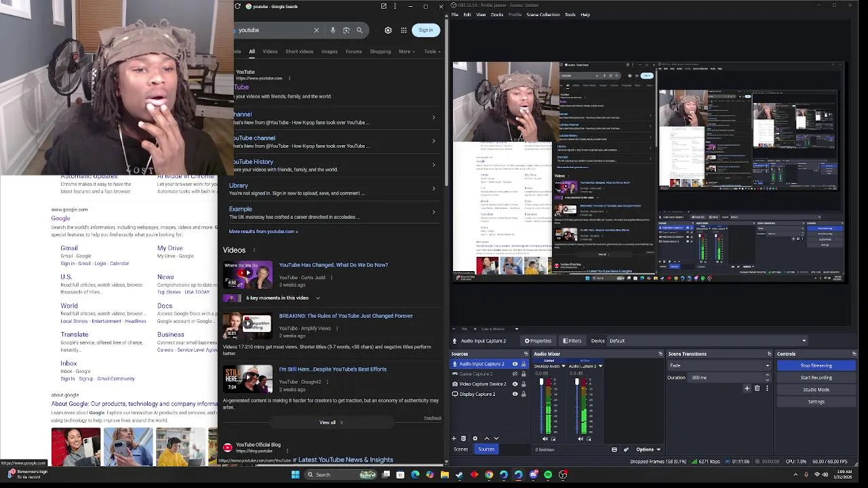Lock the Video Capture Device 2 source
The image size is (868, 488).
[524, 384]
